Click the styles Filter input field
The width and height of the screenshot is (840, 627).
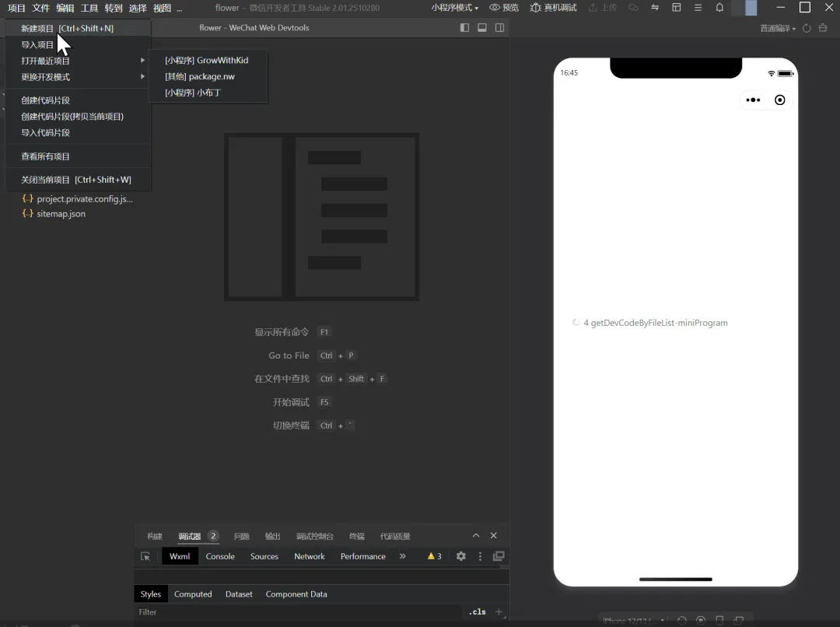[298, 612]
